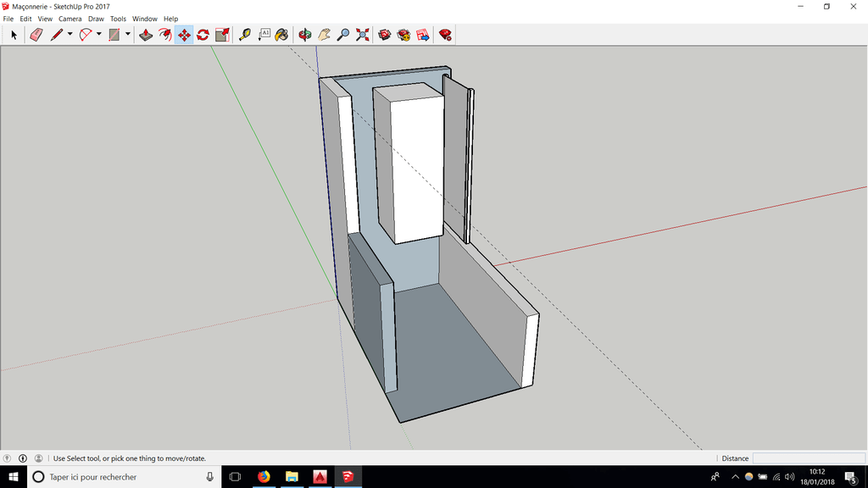The width and height of the screenshot is (868, 488).
Task: Choose the Zoom magnifier tool
Action: coord(343,35)
